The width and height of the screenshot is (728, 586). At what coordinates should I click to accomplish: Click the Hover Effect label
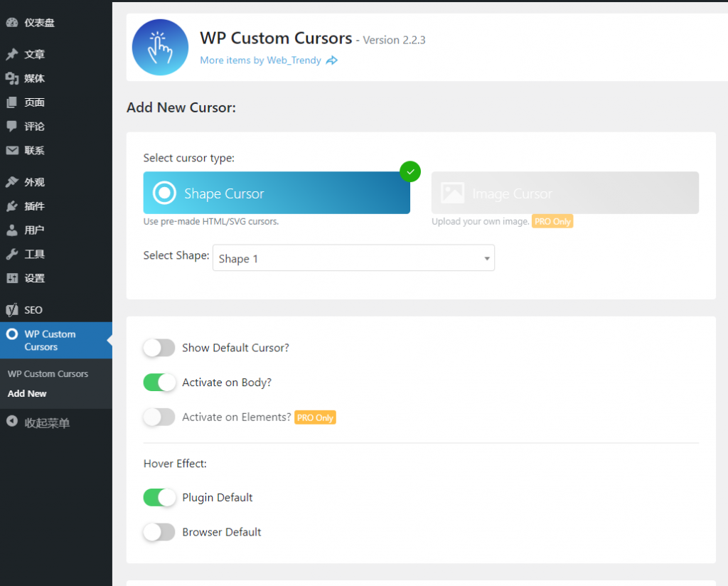click(175, 464)
